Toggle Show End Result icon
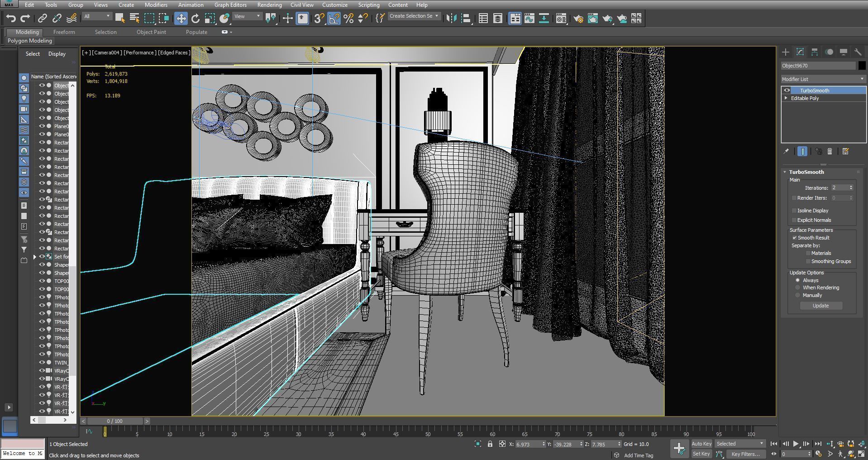Image resolution: width=868 pixels, height=460 pixels. click(x=802, y=151)
